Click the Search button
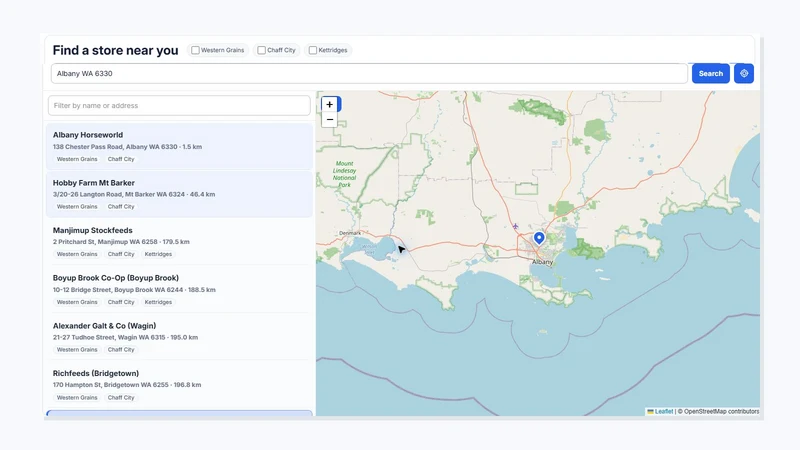800x450 pixels. [711, 73]
